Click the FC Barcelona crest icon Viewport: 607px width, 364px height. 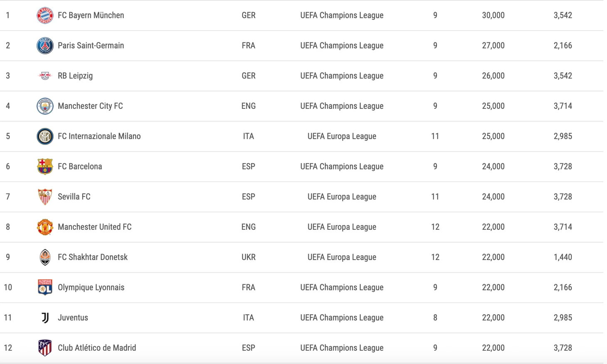(45, 167)
